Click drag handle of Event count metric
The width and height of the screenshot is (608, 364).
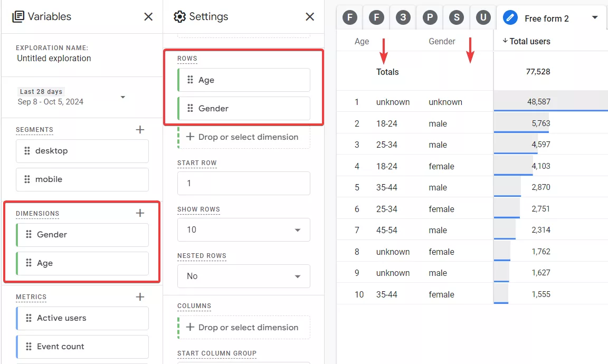coord(28,346)
